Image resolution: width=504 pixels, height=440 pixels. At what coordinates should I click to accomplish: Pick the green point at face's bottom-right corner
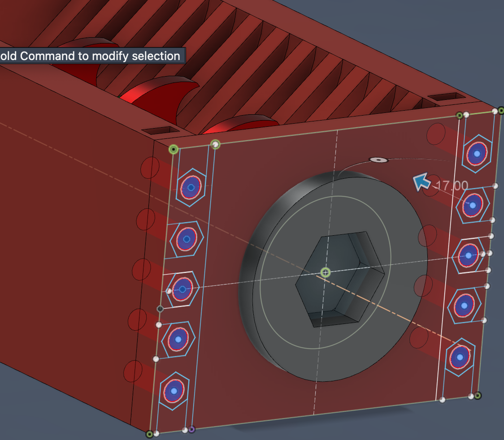coord(478,395)
